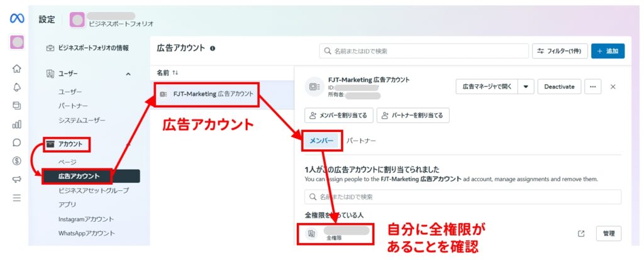Open notifications bell icon
Image resolution: width=644 pixels, height=260 pixels.
click(x=17, y=87)
